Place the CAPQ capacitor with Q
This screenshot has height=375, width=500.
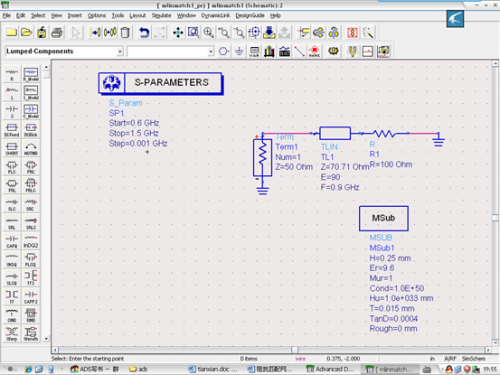12,241
